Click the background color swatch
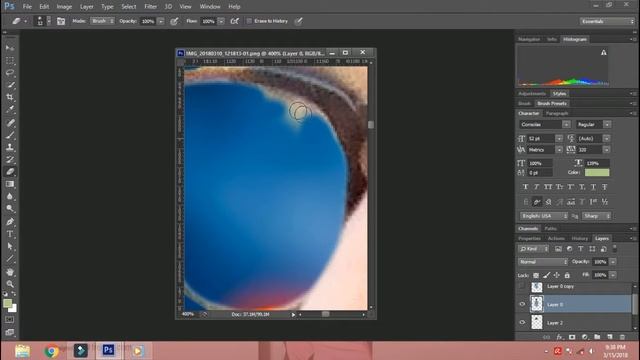The height and width of the screenshot is (360, 640). point(13,309)
